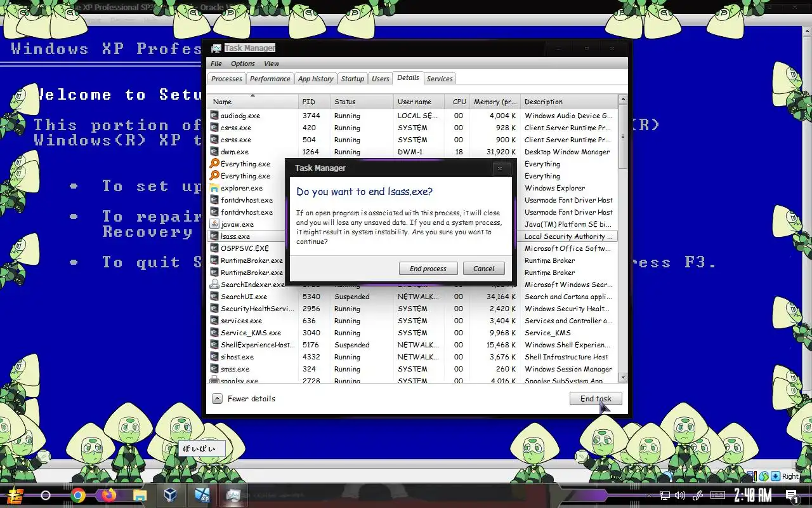
Task: Launch Firefox from taskbar
Action: point(109,495)
